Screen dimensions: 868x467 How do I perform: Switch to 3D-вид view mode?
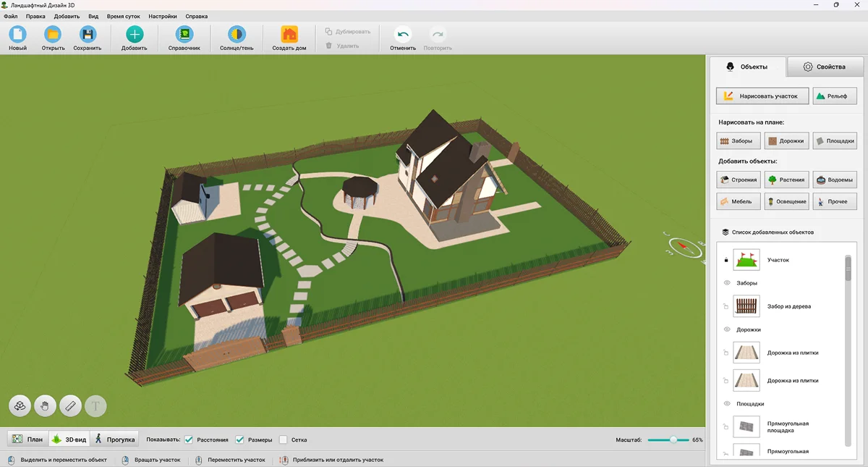[69, 439]
